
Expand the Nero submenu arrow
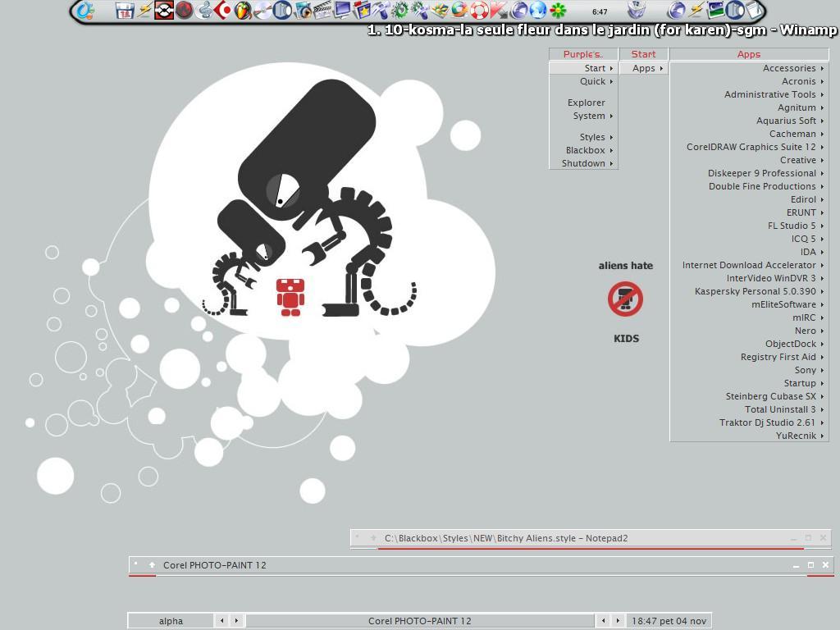tap(822, 331)
